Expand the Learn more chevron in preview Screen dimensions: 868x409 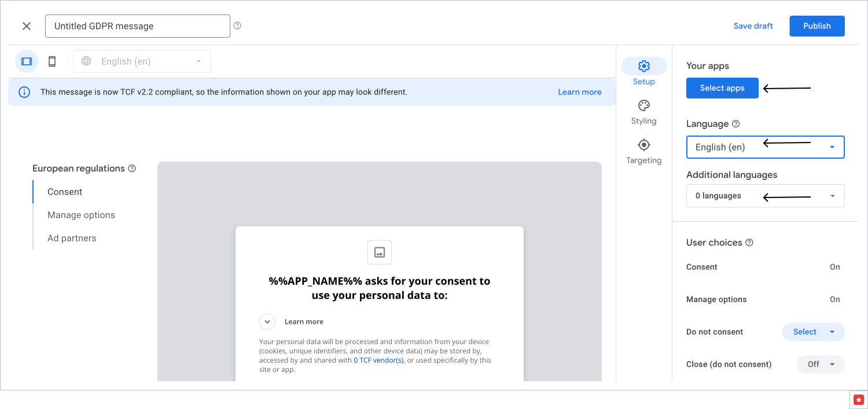267,322
